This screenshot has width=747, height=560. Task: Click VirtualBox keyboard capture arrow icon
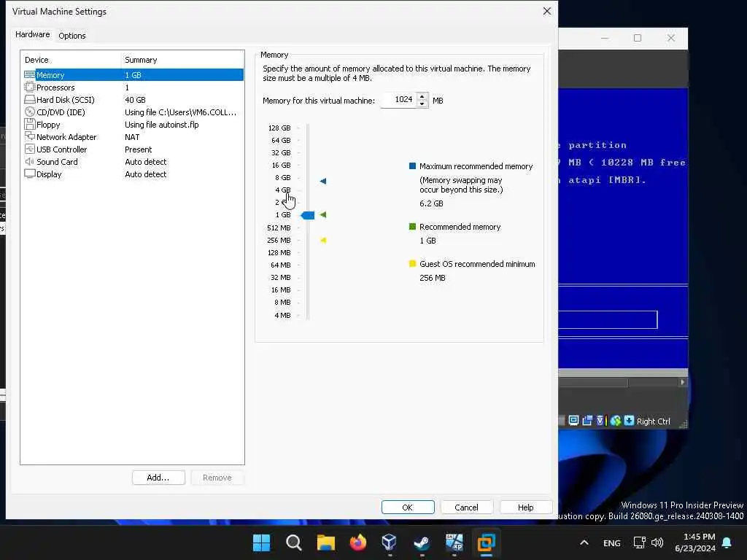pos(629,421)
